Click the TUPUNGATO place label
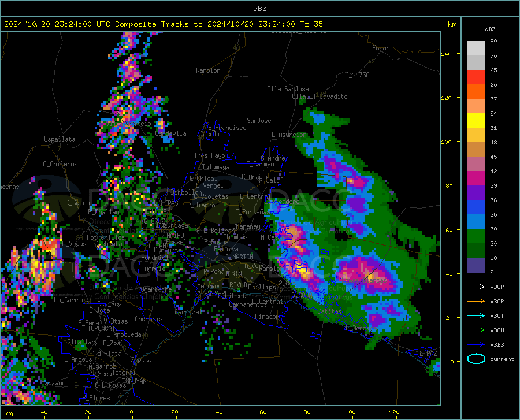The width and height of the screenshot is (520, 420). [x=103, y=329]
